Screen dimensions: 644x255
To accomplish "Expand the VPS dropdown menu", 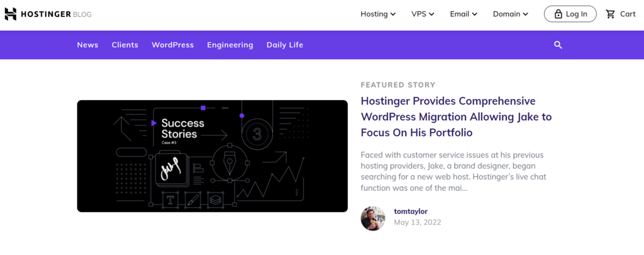I will coord(423,14).
